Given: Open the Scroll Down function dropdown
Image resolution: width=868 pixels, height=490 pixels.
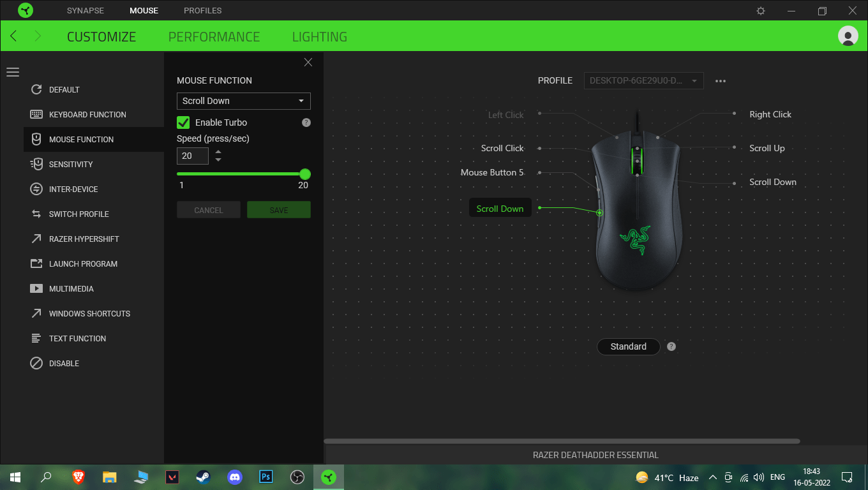Looking at the screenshot, I should (x=244, y=101).
